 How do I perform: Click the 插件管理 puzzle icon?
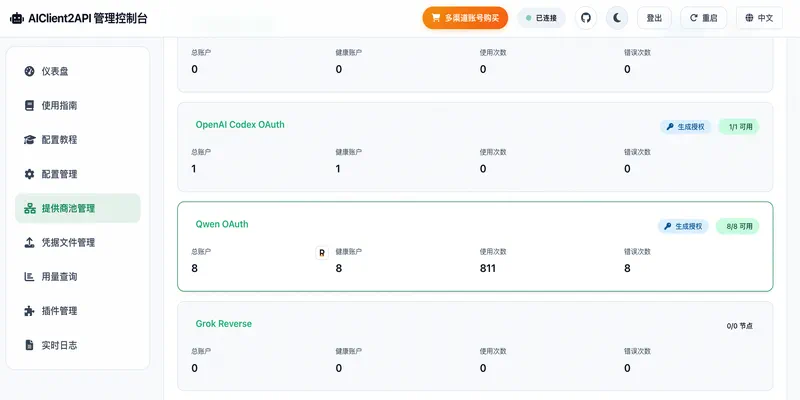coord(30,311)
